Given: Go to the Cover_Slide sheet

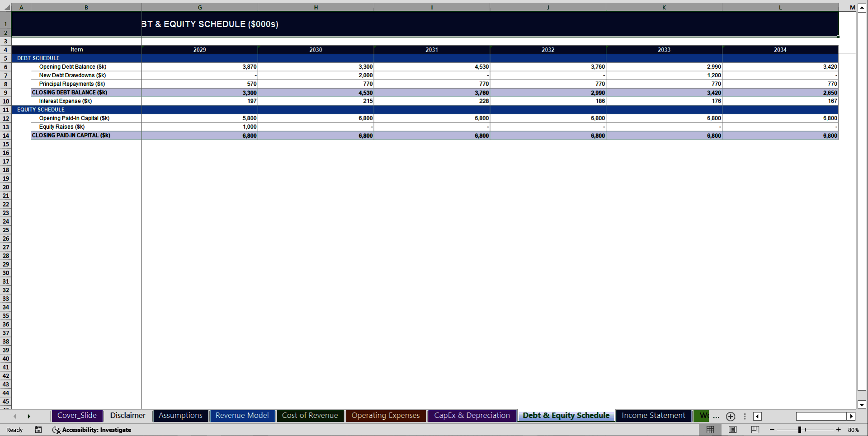Looking at the screenshot, I should pos(77,415).
